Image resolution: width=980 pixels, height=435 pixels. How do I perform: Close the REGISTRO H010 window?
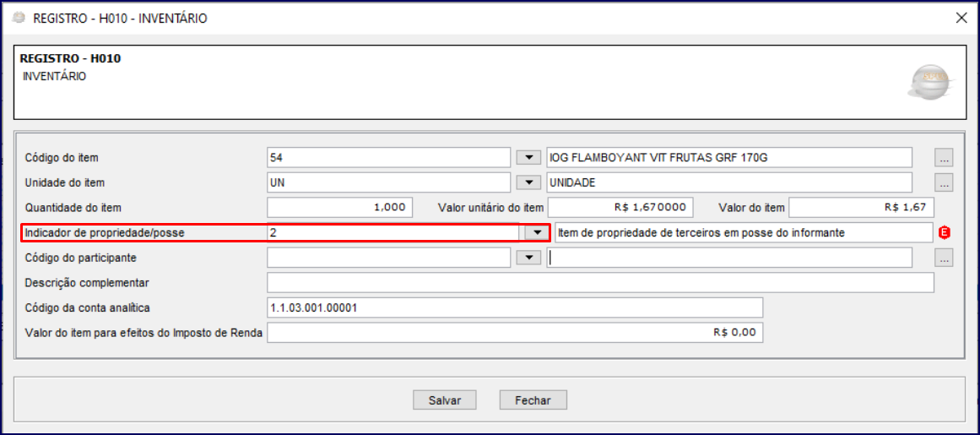coord(961,18)
